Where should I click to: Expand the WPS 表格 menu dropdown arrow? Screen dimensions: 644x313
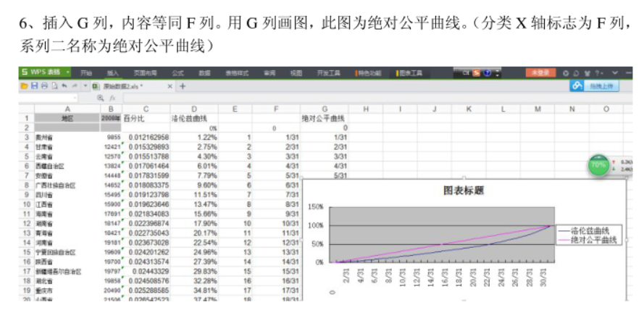coord(67,73)
